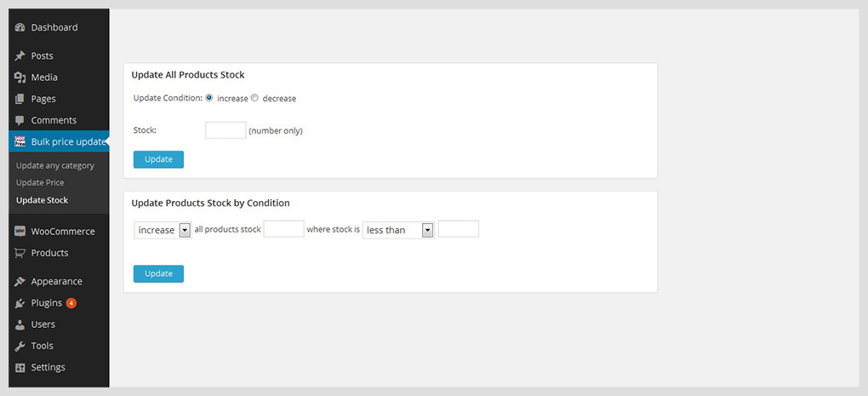Click the Tools wrench icon
The image size is (868, 396).
(20, 346)
